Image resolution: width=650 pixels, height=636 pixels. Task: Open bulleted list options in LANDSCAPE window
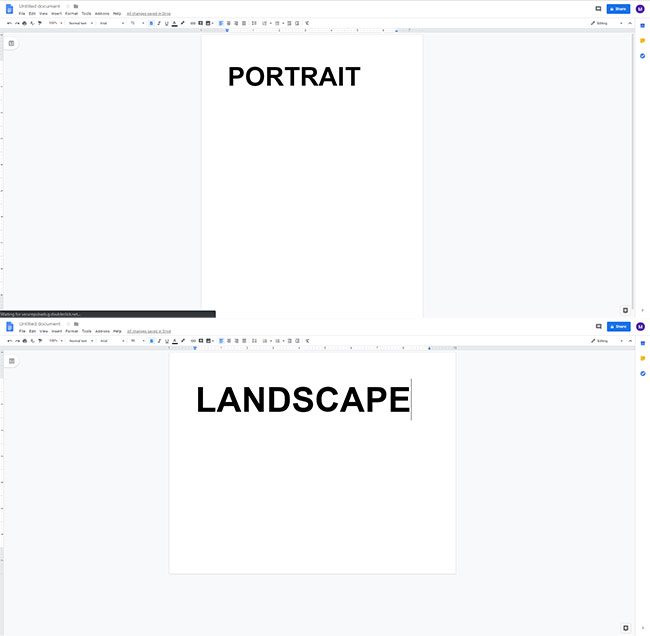(284, 341)
